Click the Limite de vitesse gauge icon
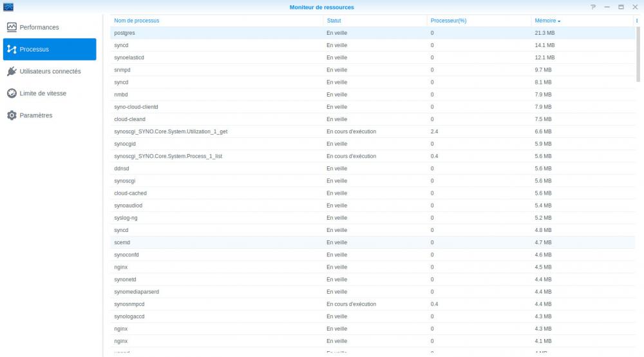The image size is (644, 357). (12, 93)
